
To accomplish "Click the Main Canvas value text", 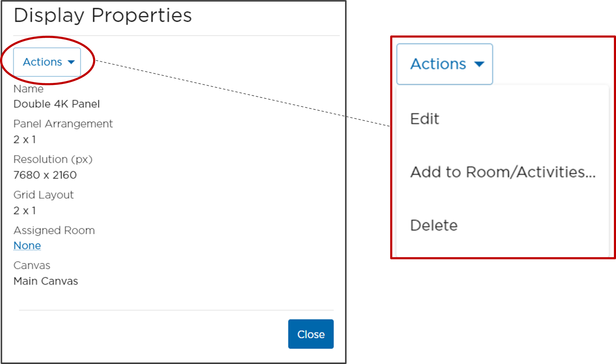I will click(46, 281).
